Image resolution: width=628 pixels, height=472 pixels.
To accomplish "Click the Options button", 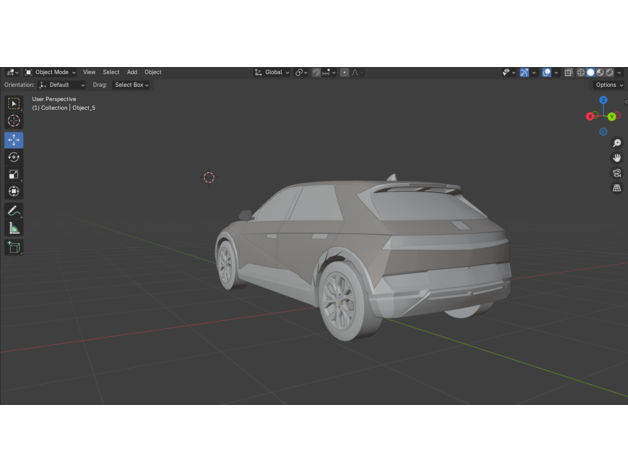I will point(607,85).
